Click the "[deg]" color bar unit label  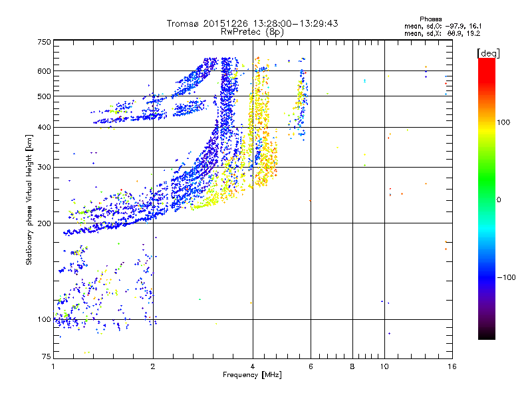tap(488, 54)
